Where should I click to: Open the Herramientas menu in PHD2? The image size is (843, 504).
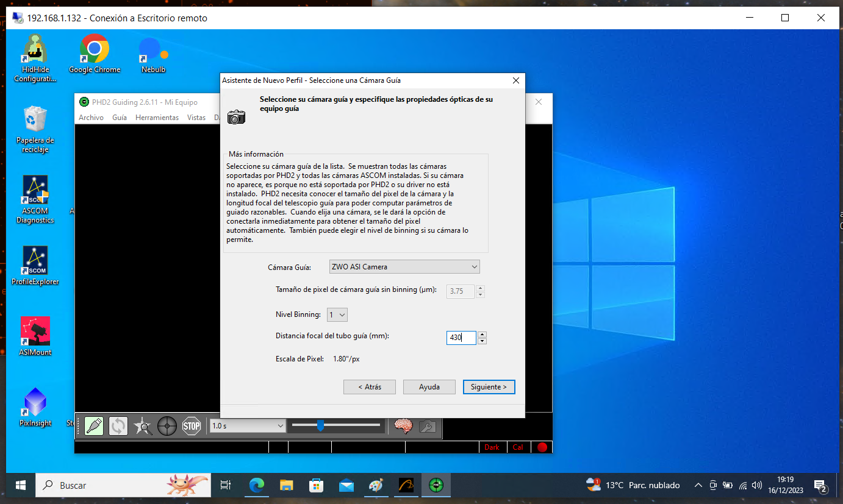click(x=157, y=118)
